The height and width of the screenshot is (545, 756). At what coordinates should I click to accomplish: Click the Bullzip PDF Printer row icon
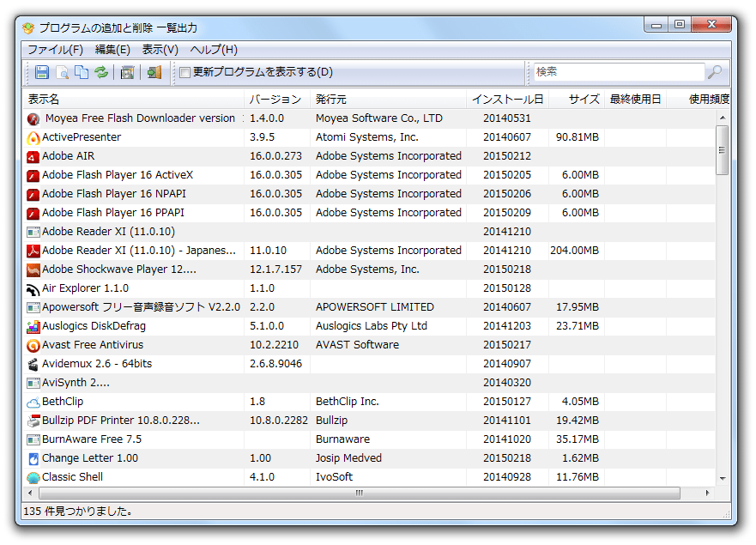click(33, 421)
